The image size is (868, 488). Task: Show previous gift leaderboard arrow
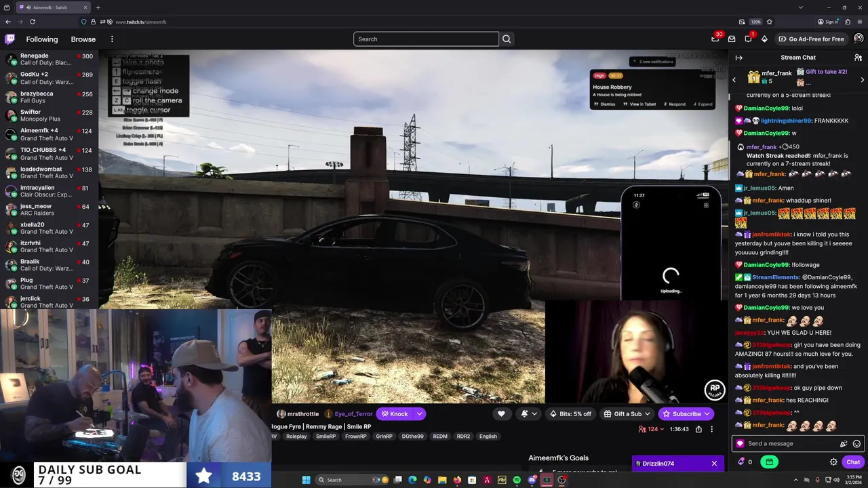734,79
